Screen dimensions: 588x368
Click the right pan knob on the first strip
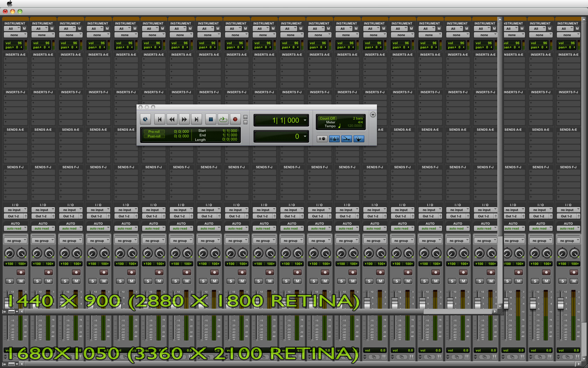(22, 253)
